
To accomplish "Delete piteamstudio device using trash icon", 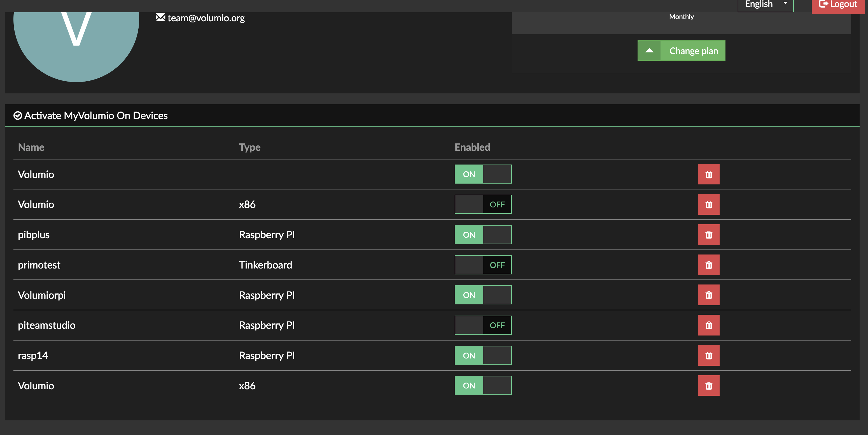I will (x=708, y=325).
